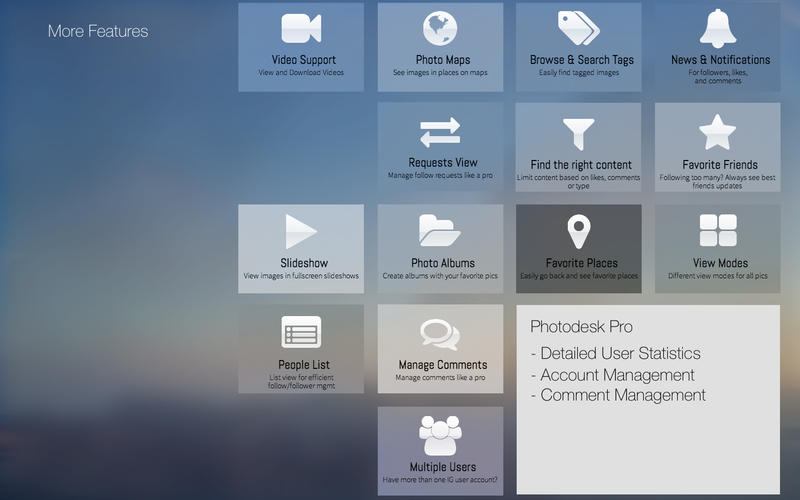Select the Video Support label
The height and width of the screenshot is (500, 800).
pos(301,60)
